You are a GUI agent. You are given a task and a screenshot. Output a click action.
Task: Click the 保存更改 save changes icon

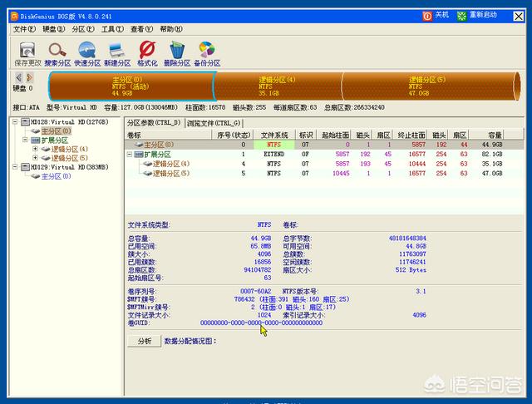27,50
